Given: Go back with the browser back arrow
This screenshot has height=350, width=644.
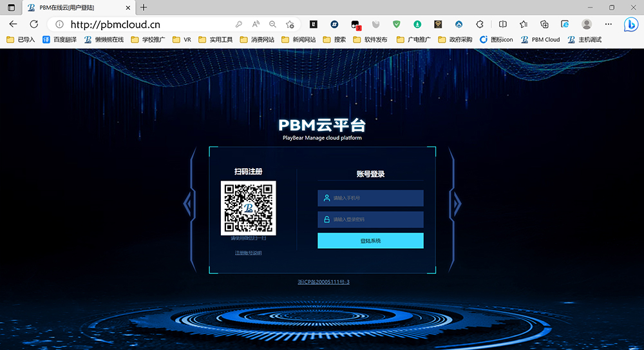Looking at the screenshot, I should coord(13,24).
